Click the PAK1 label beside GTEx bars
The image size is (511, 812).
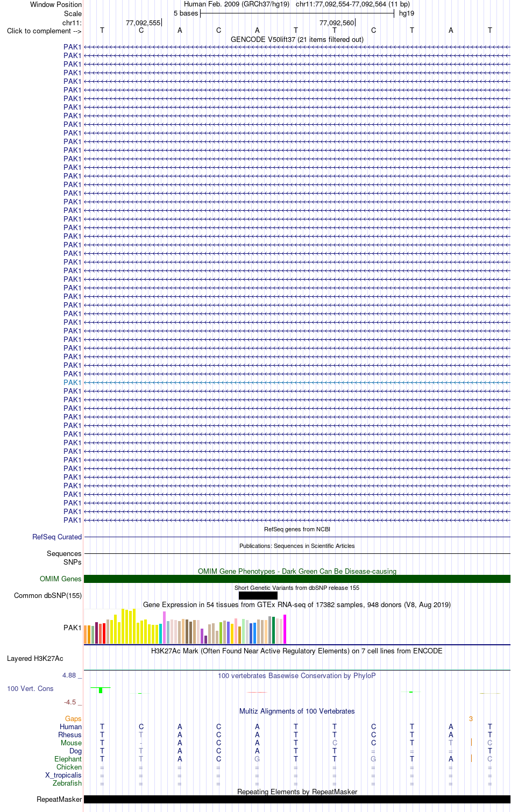(x=73, y=628)
